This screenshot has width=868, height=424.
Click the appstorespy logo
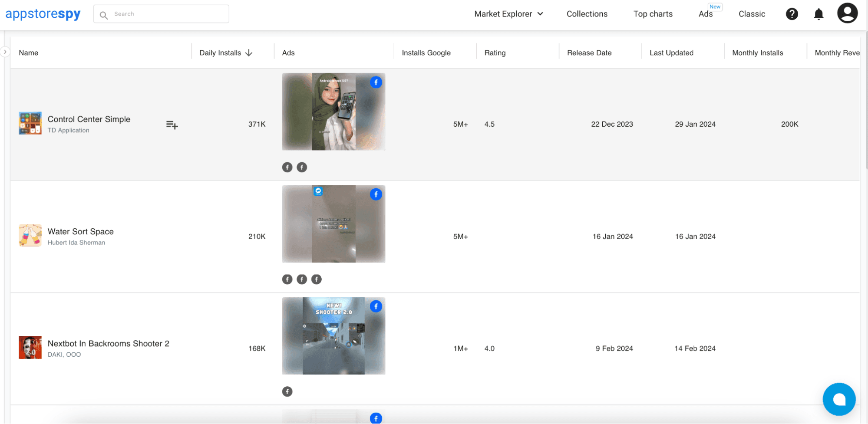coord(43,14)
